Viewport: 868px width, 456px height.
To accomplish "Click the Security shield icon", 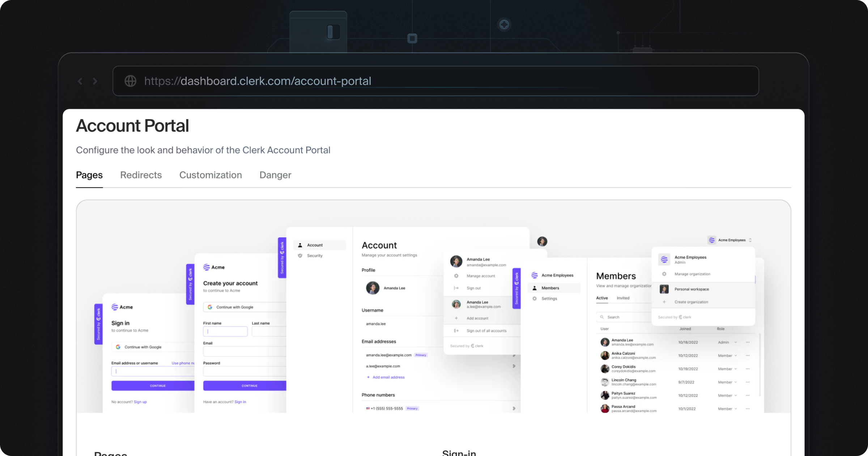I will [300, 256].
